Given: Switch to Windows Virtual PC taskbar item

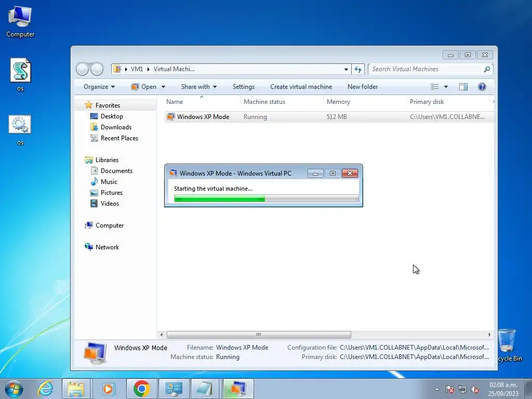Looking at the screenshot, I should [x=238, y=389].
